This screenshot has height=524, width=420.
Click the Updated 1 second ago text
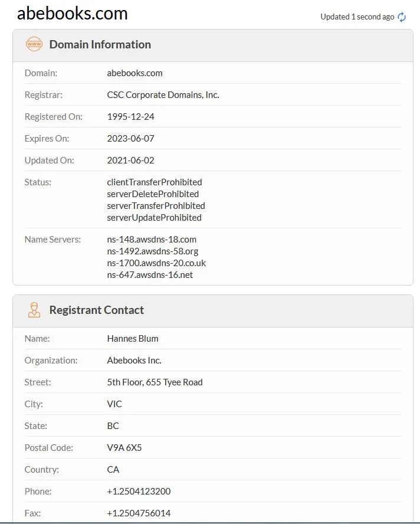[x=357, y=17]
